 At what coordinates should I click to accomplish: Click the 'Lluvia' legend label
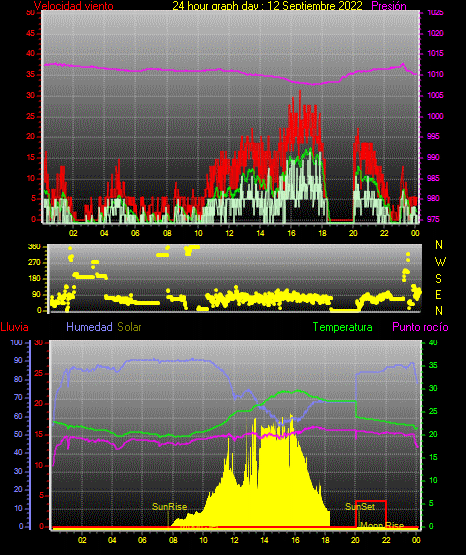pyautogui.click(x=15, y=327)
